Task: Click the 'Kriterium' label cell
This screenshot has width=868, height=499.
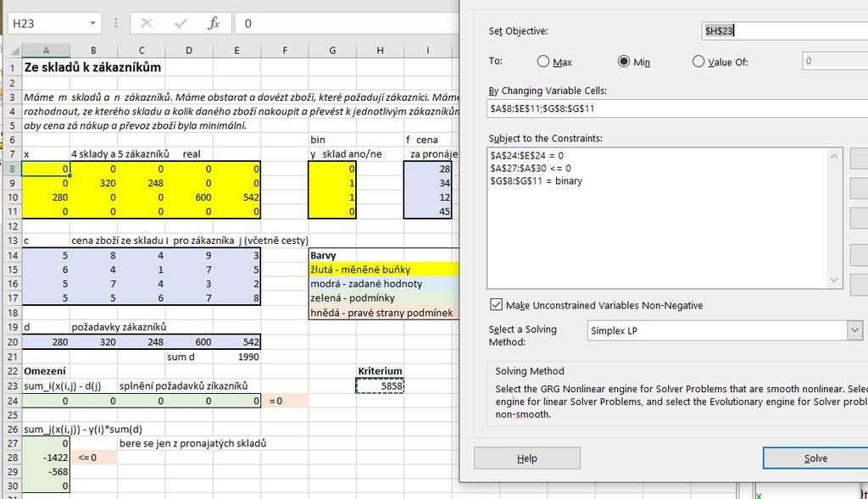Action: tap(380, 371)
